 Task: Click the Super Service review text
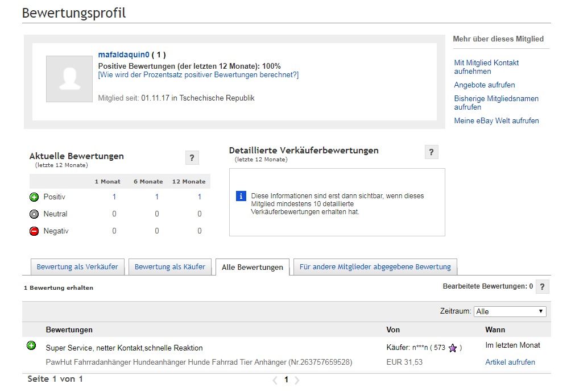pyautogui.click(x=124, y=348)
